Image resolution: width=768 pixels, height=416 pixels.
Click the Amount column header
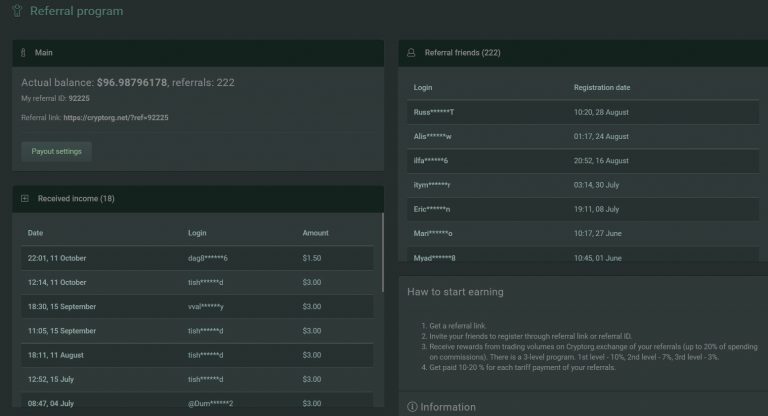(315, 233)
